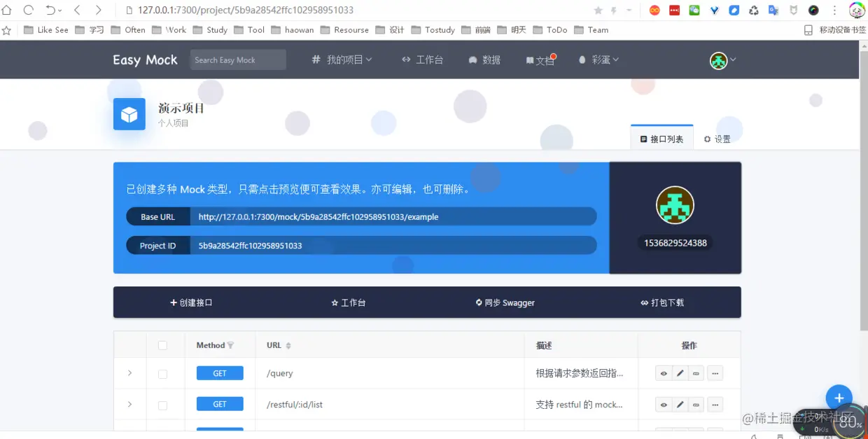Open the Study bookmark folder
The width and height of the screenshot is (868, 439).
(x=210, y=30)
